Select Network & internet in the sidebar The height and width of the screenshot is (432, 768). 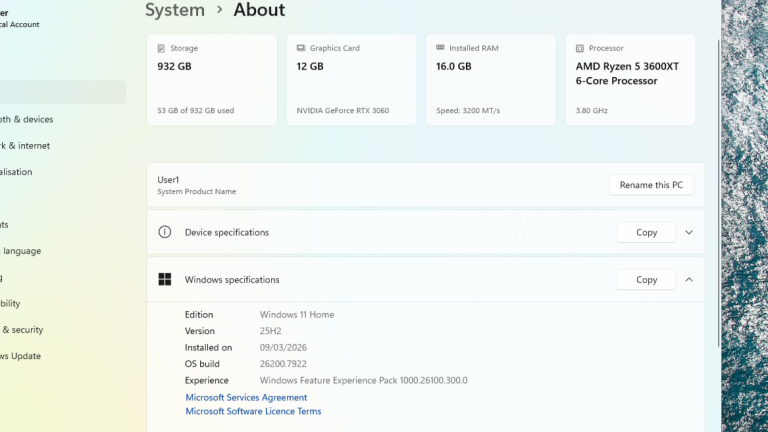click(24, 145)
